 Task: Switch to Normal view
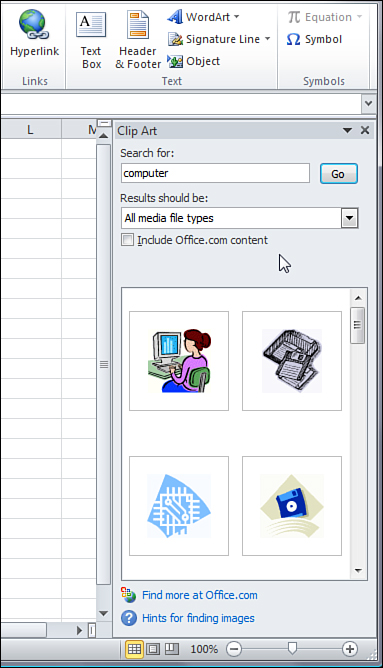[134, 649]
